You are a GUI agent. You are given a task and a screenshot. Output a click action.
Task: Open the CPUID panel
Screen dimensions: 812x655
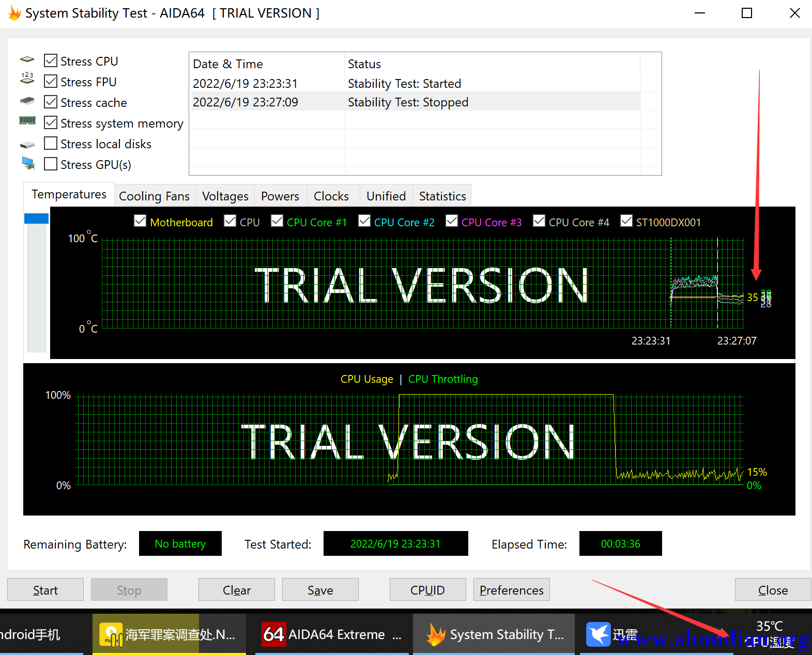coord(428,589)
